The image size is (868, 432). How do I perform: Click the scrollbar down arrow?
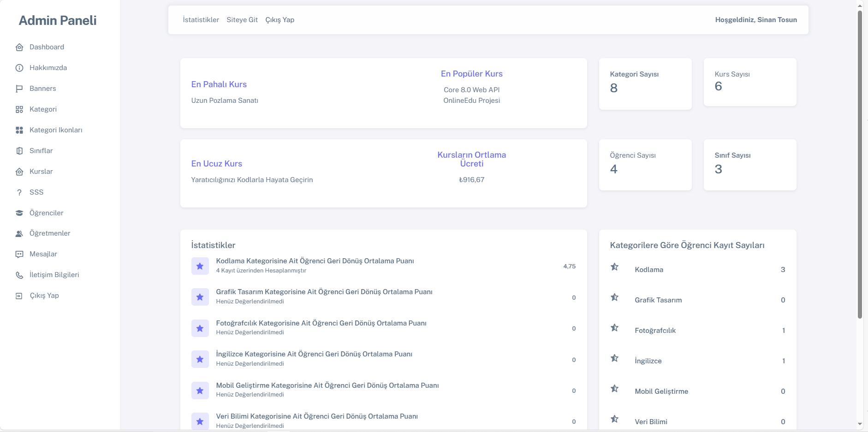point(860,424)
